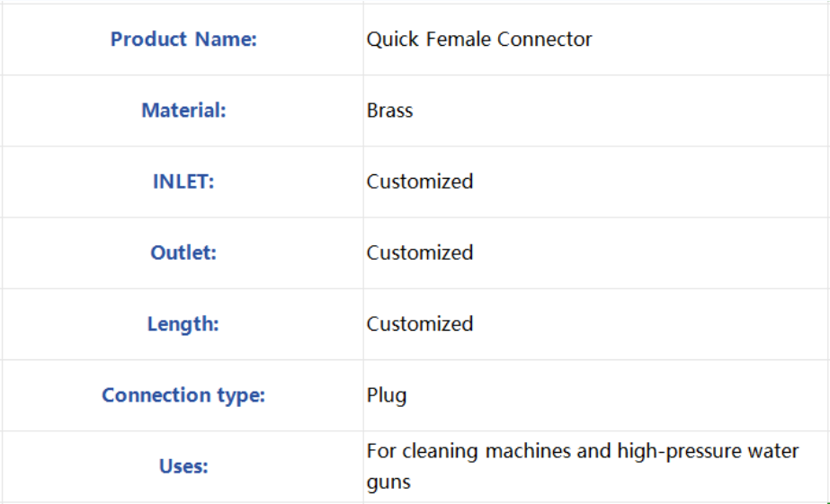Click the Customized value beside Outlet
Viewport: 830px width, 504px height.
(596, 252)
